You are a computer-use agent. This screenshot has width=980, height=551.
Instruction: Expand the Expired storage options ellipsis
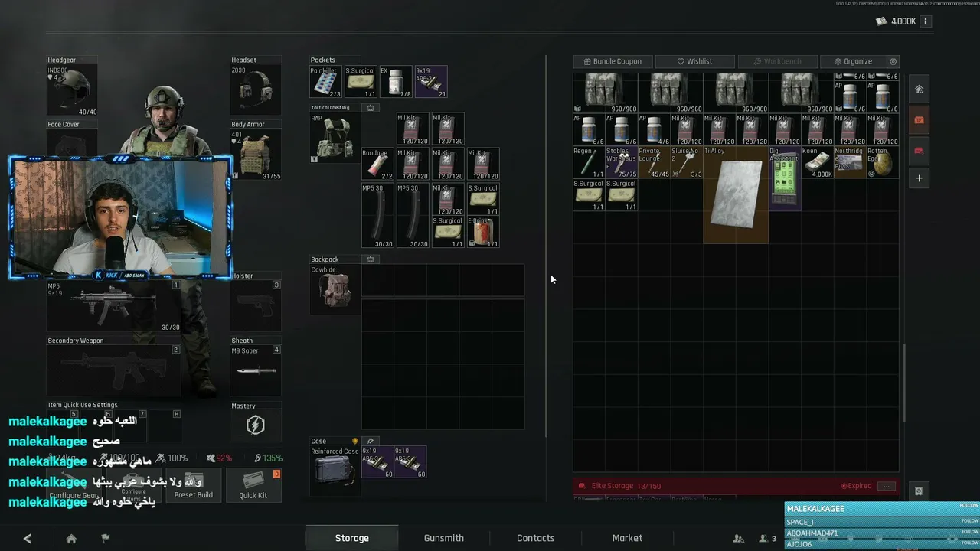coord(887,486)
